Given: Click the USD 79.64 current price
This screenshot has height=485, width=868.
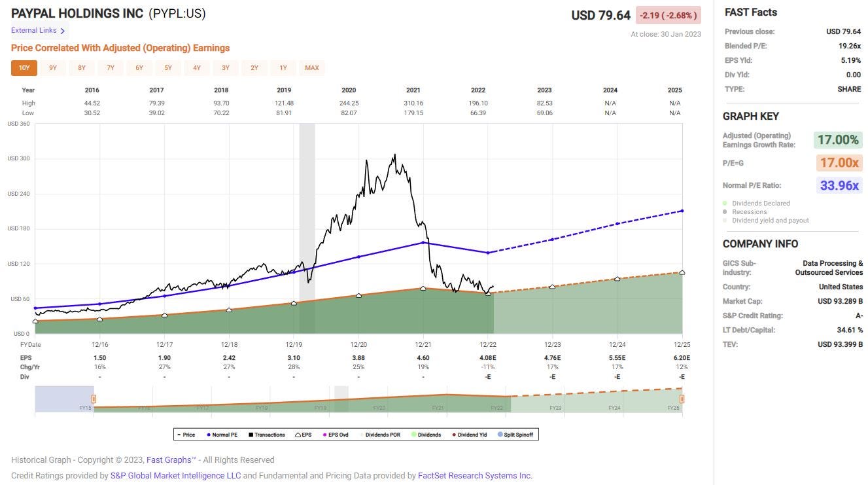Looking at the screenshot, I should (x=600, y=15).
